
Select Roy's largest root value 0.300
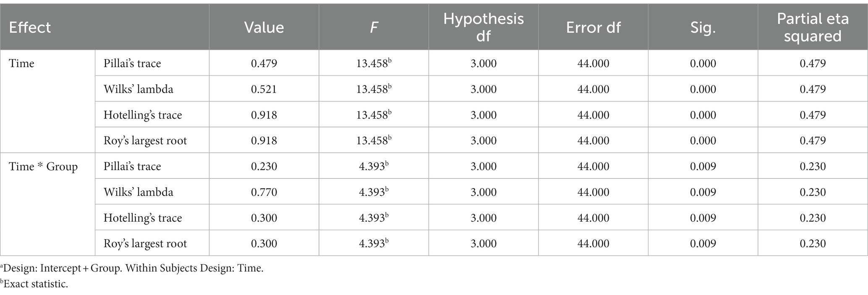point(264,243)
